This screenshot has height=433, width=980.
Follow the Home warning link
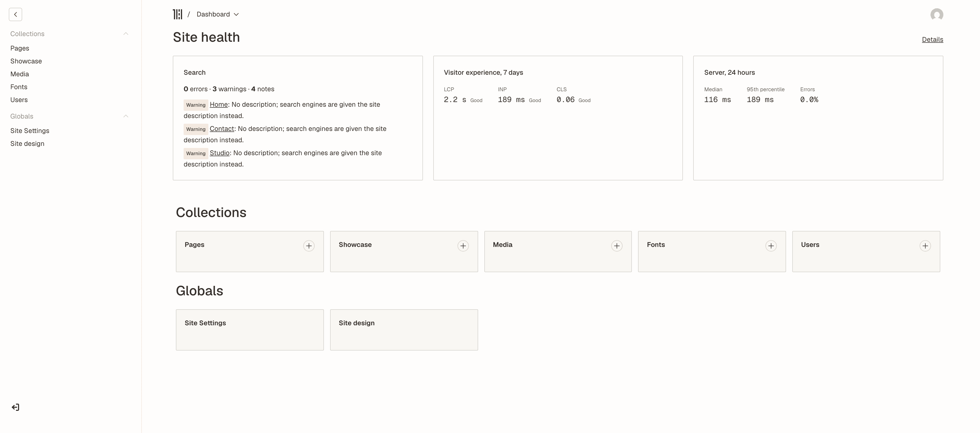[x=219, y=105]
